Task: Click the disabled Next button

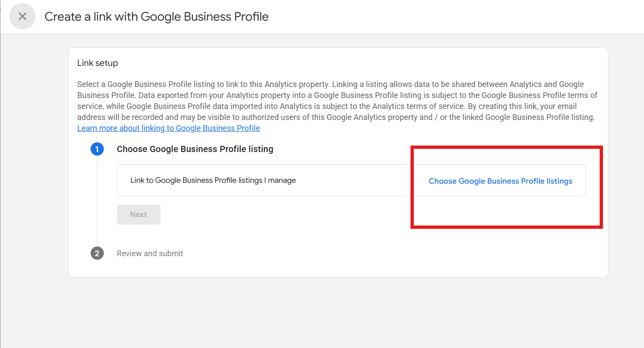Action: click(x=139, y=214)
